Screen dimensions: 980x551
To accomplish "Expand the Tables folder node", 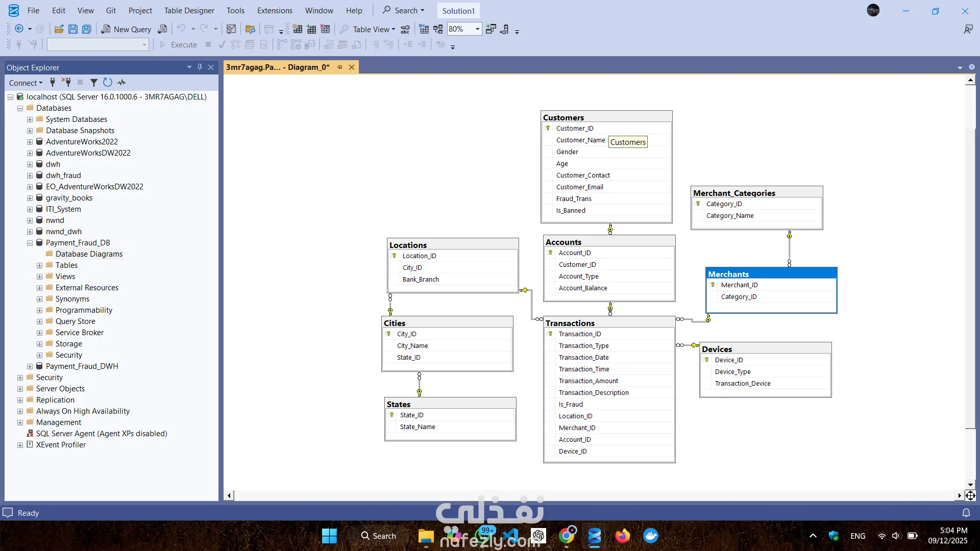I will click(x=39, y=265).
